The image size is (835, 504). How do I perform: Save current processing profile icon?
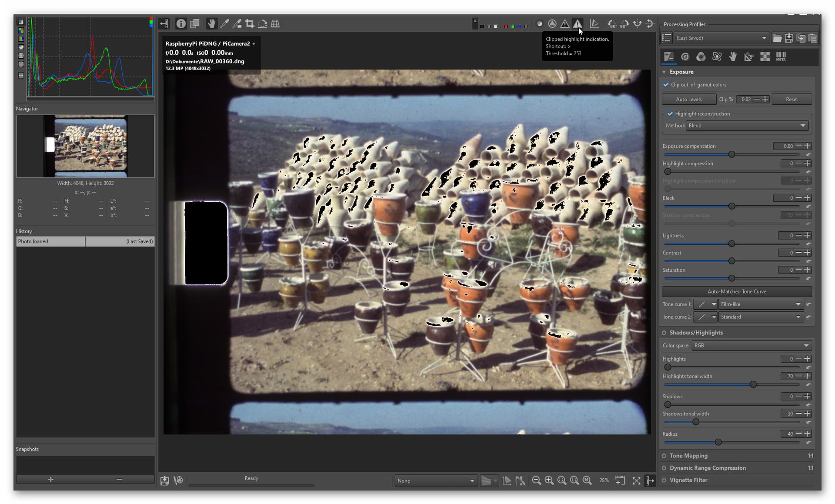[x=789, y=38]
